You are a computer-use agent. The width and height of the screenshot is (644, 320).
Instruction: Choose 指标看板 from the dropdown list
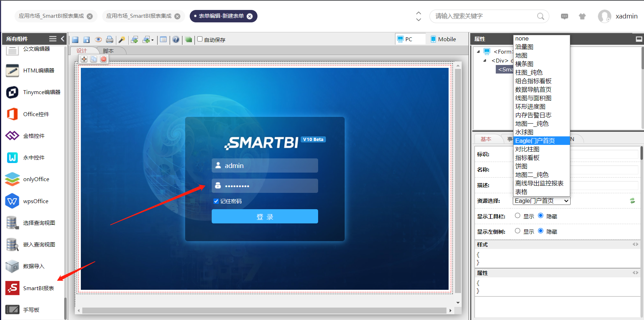point(542,158)
